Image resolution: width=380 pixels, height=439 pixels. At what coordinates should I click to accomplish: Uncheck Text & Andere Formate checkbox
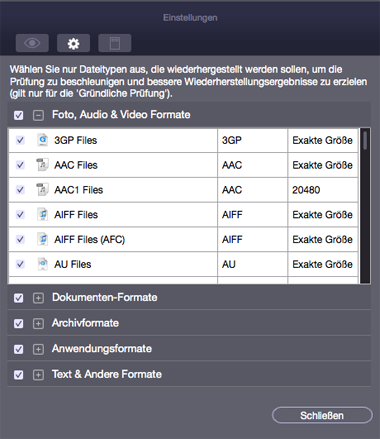pos(19,375)
